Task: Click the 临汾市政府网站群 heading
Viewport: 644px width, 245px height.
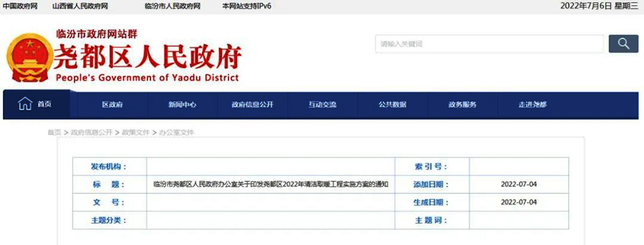Action: pyautogui.click(x=97, y=34)
